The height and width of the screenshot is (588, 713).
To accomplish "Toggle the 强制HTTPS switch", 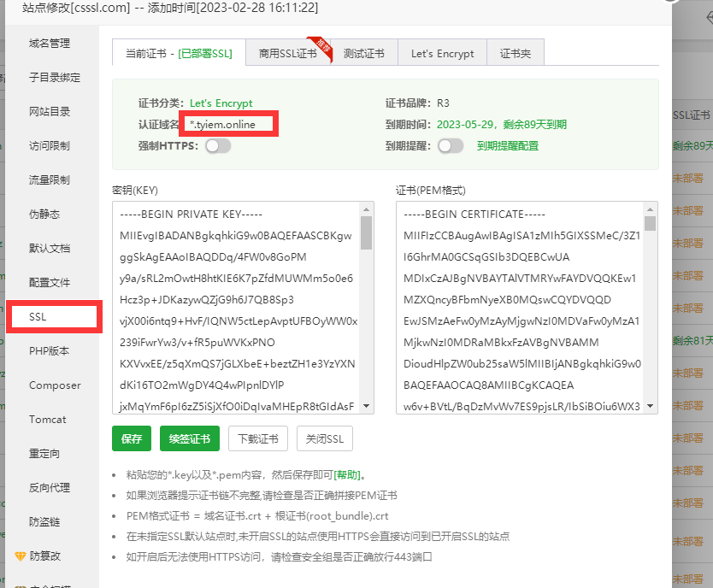I will [x=218, y=146].
